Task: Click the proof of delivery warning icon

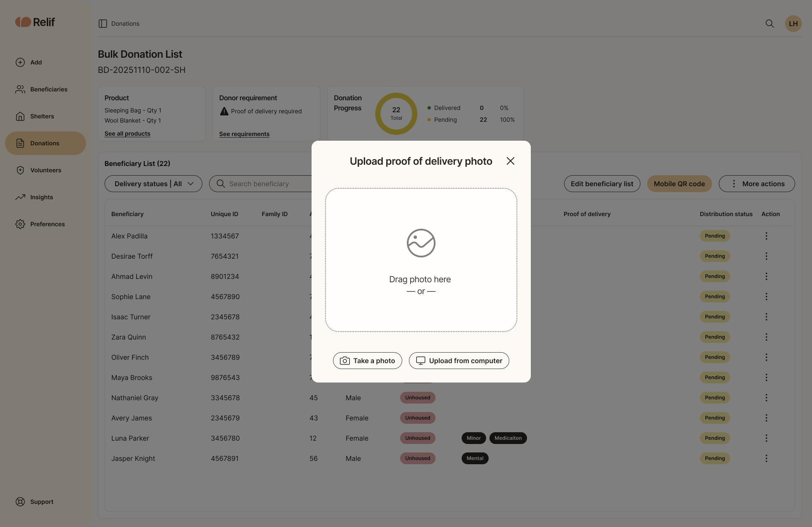Action: point(224,111)
